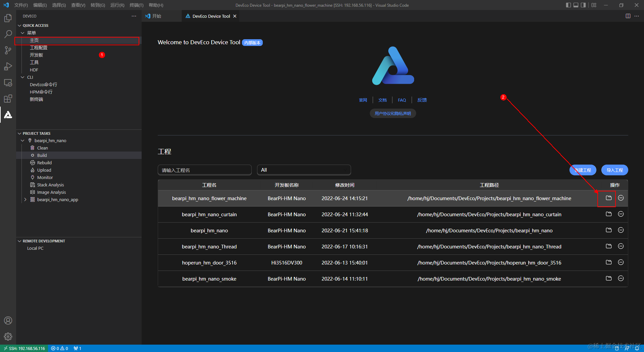Click the 请输入工程名 search field
The height and width of the screenshot is (352, 644).
pyautogui.click(x=205, y=170)
